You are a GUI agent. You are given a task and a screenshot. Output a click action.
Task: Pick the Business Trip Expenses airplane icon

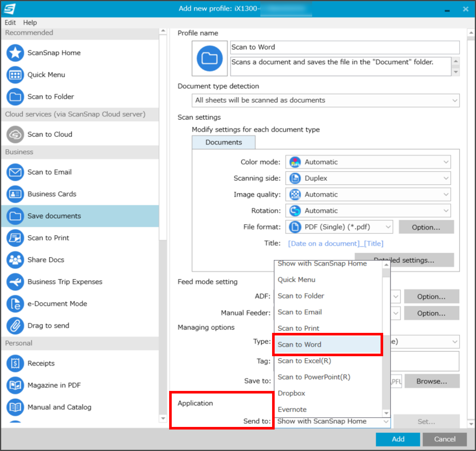click(15, 282)
